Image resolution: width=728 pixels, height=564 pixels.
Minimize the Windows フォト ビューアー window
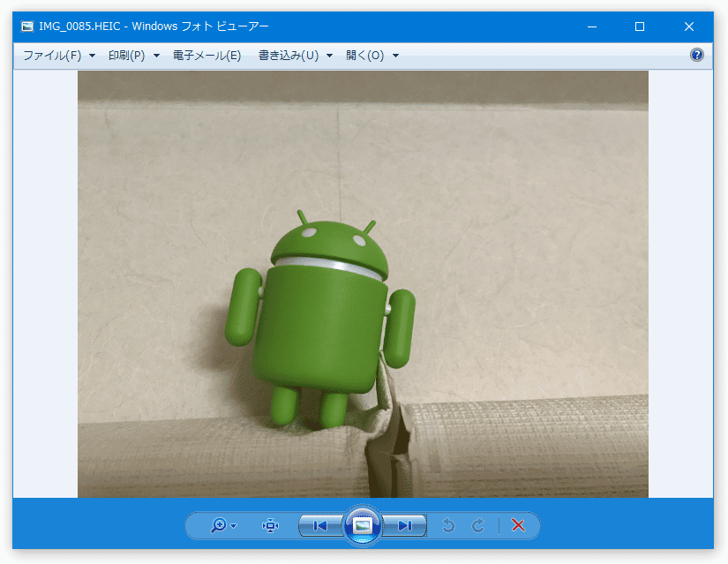[x=592, y=26]
